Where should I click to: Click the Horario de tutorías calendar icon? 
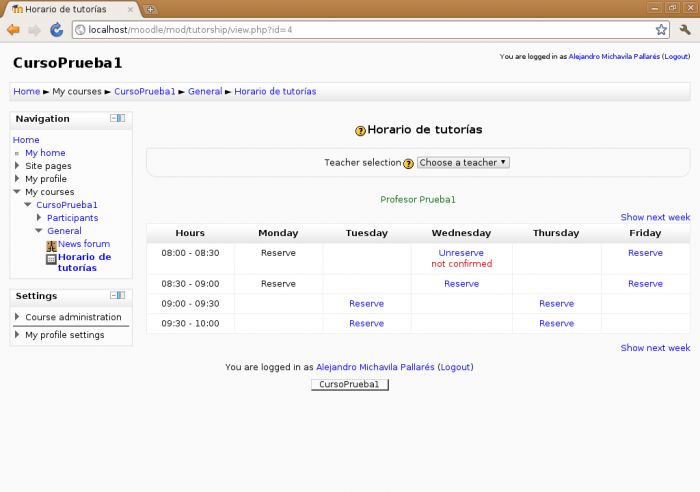tap(51, 259)
